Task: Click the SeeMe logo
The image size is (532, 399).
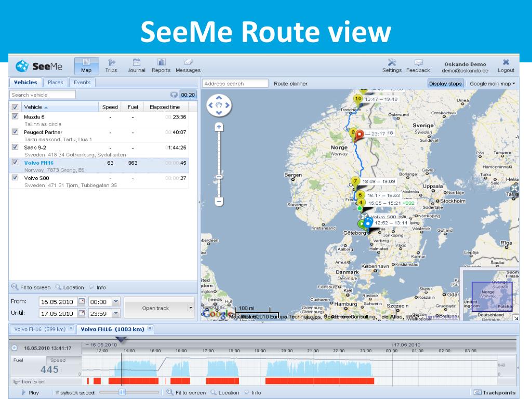Action: [x=39, y=66]
